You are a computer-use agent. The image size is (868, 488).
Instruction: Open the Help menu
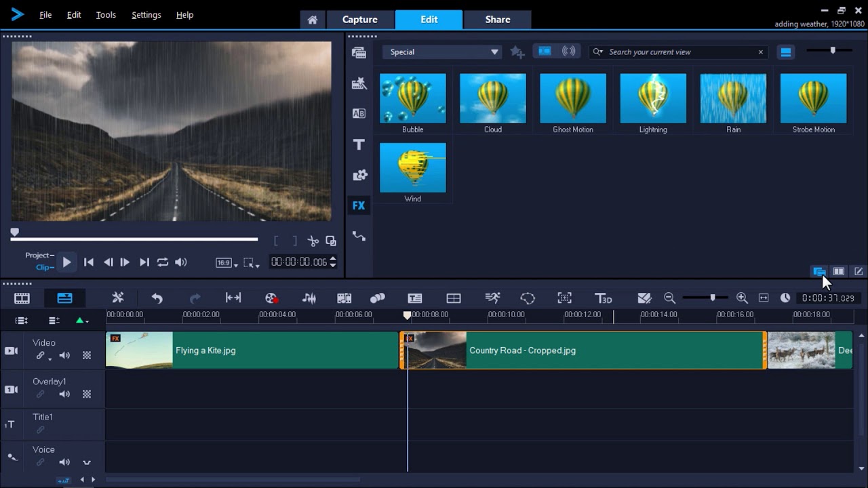click(x=185, y=15)
